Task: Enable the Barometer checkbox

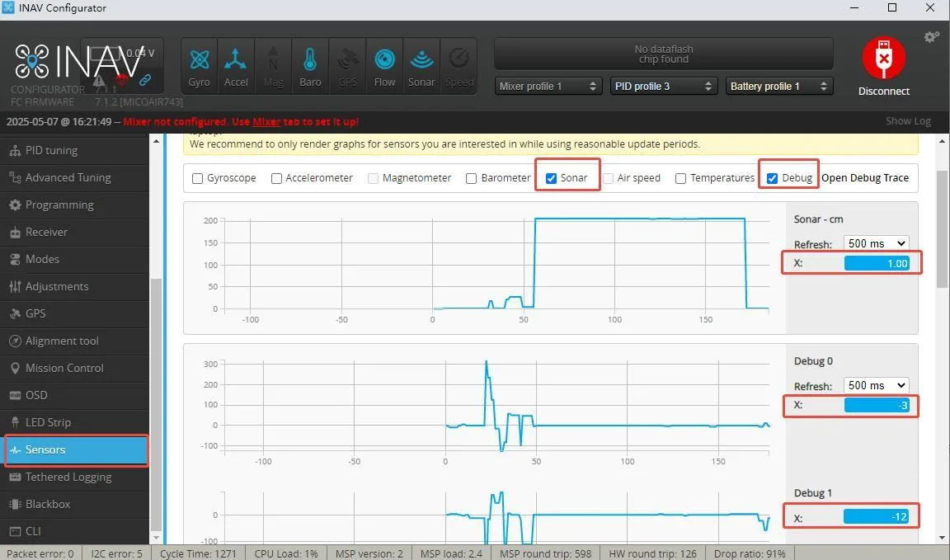Action: tap(472, 178)
